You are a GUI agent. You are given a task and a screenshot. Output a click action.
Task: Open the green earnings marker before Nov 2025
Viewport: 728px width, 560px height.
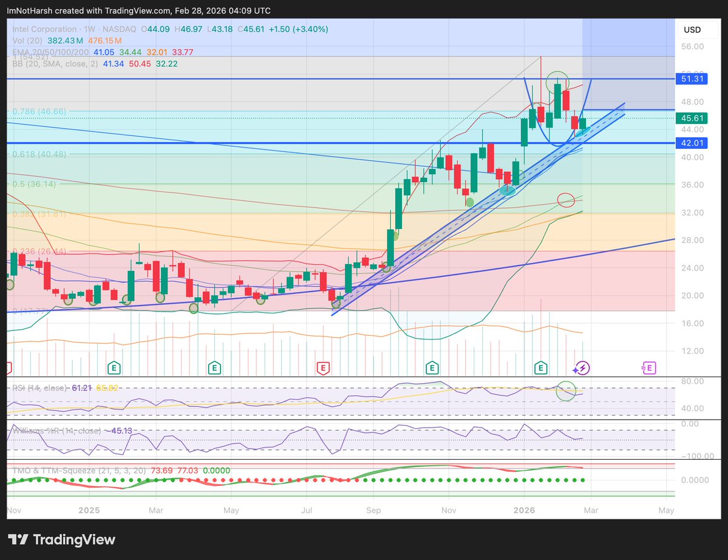(x=432, y=368)
